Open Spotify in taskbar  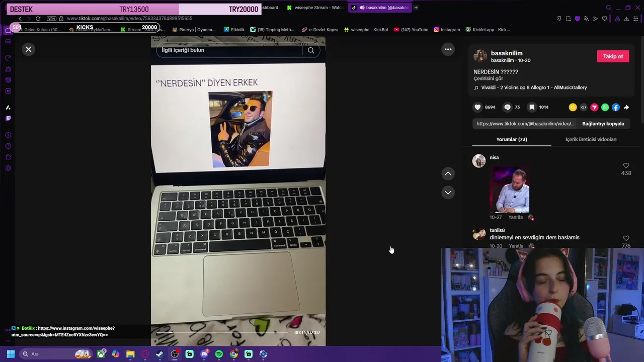click(219, 354)
